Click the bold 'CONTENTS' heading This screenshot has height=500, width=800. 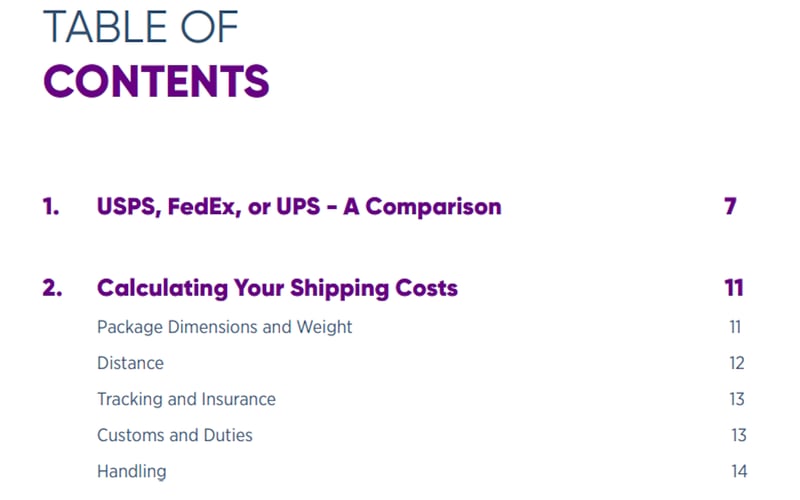[156, 81]
